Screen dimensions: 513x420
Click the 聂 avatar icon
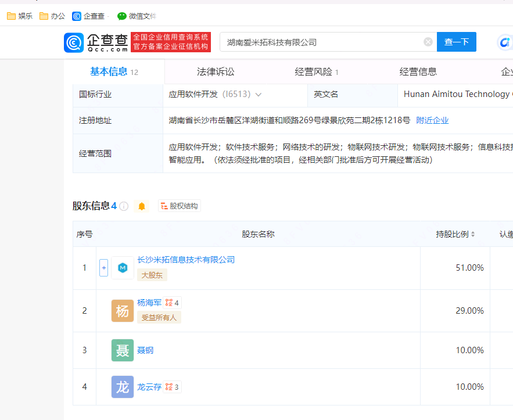click(123, 350)
